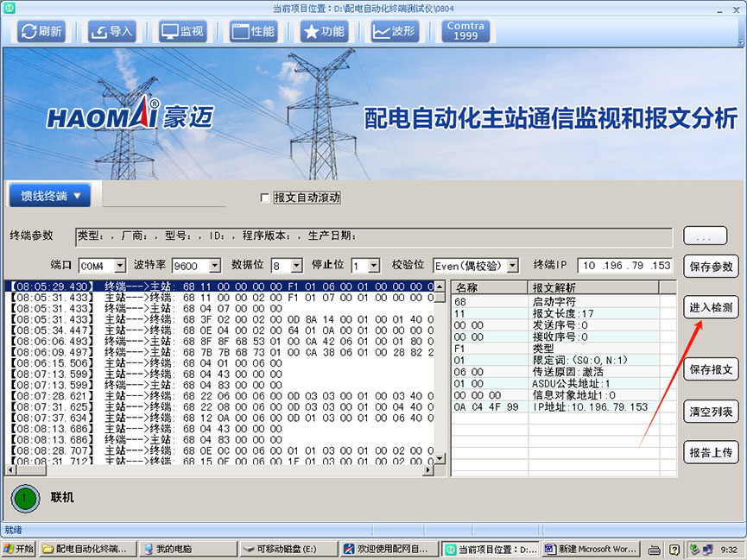Click the 功能 star icon button

click(x=323, y=32)
